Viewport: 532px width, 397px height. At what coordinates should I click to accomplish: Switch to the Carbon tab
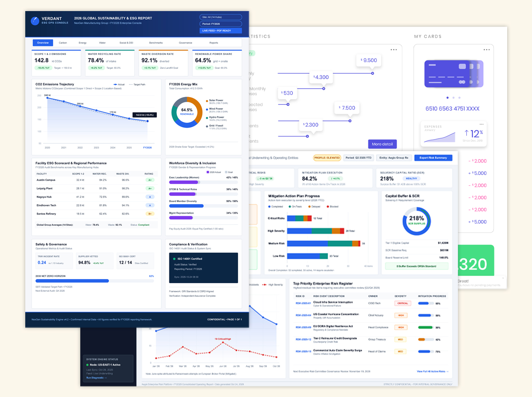63,43
